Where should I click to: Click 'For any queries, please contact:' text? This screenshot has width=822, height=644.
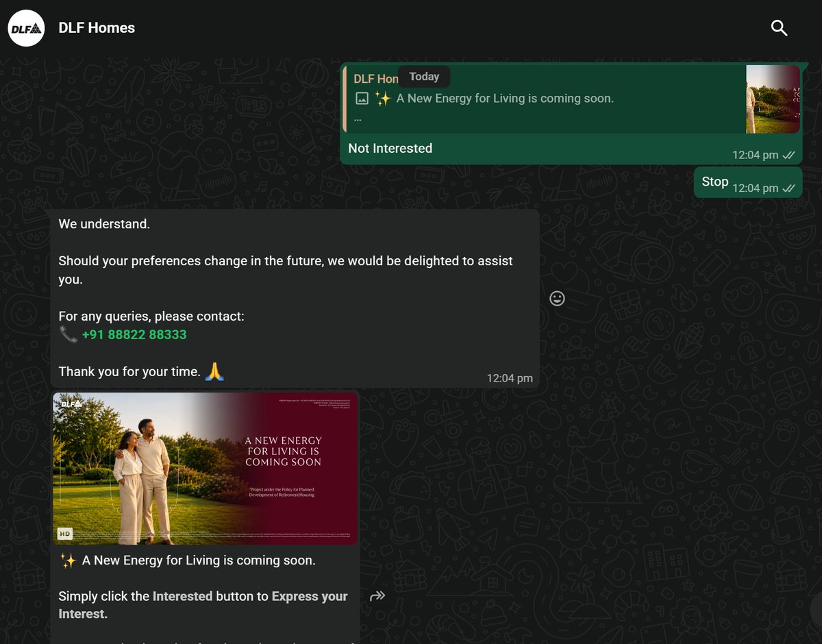point(151,317)
